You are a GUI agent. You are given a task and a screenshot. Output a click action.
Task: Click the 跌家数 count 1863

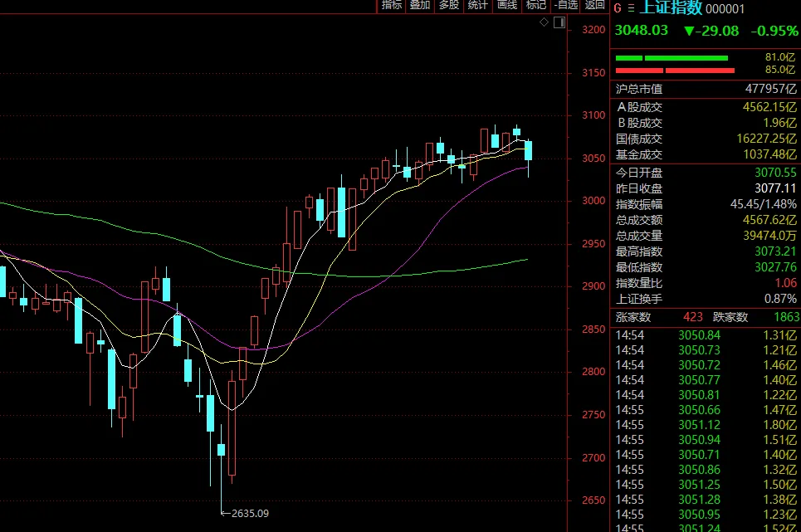click(787, 317)
